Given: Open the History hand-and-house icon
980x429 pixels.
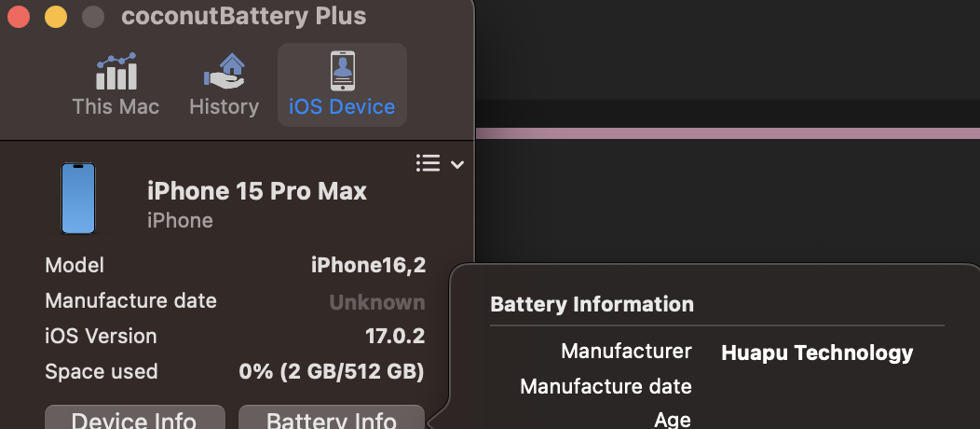Looking at the screenshot, I should [x=225, y=71].
